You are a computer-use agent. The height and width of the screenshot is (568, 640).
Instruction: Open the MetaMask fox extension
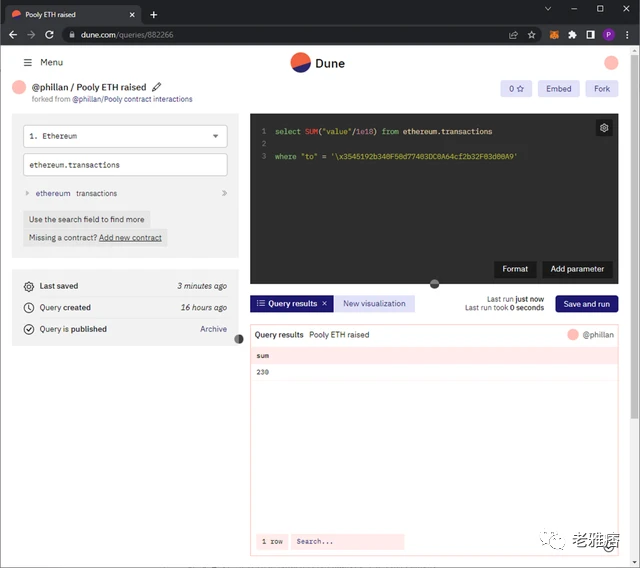pos(554,35)
